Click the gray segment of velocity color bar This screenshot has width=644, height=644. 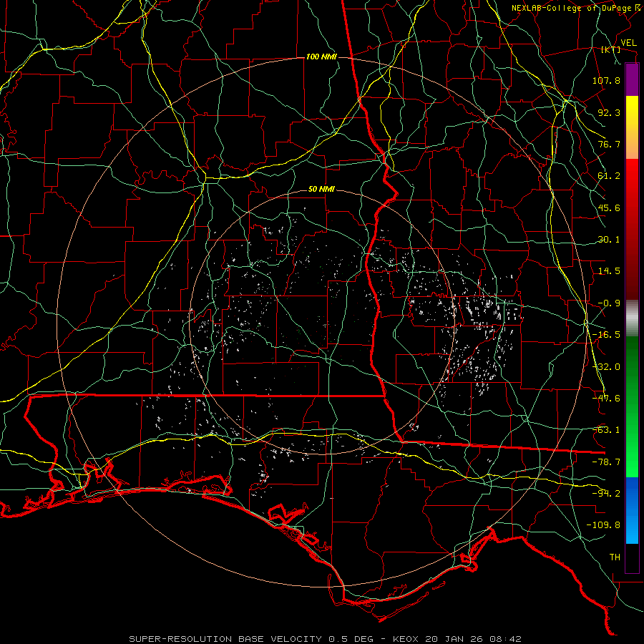(x=632, y=318)
